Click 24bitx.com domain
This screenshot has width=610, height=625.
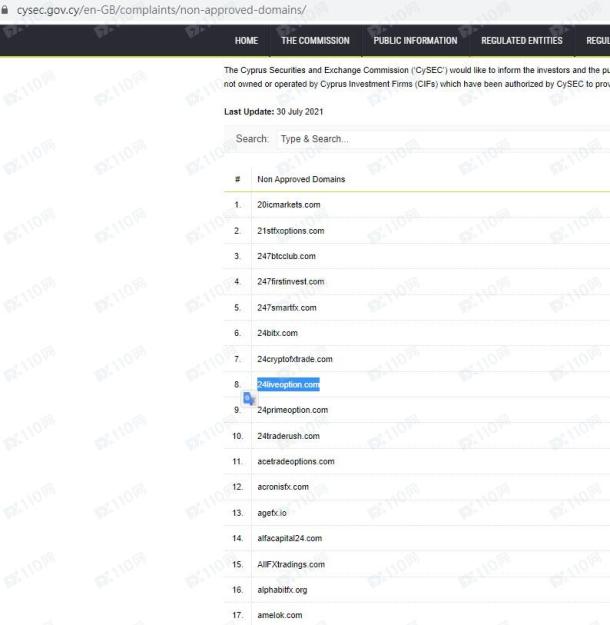coord(277,333)
